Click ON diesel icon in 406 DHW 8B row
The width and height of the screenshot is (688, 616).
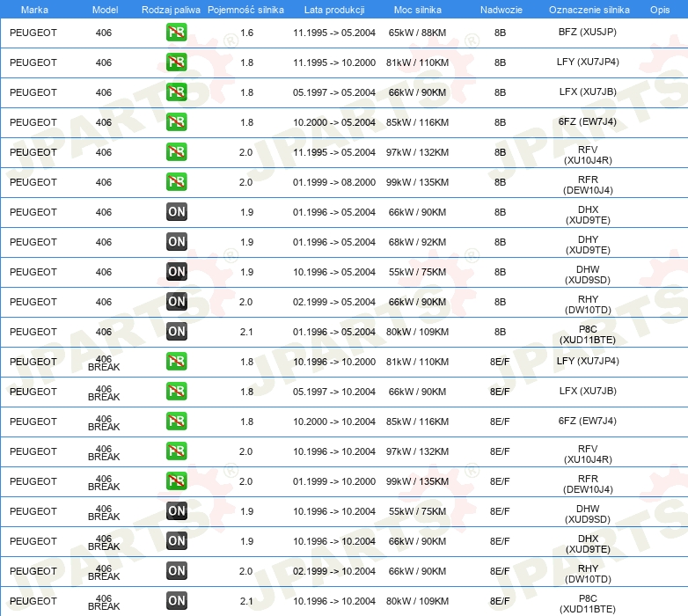(x=176, y=272)
